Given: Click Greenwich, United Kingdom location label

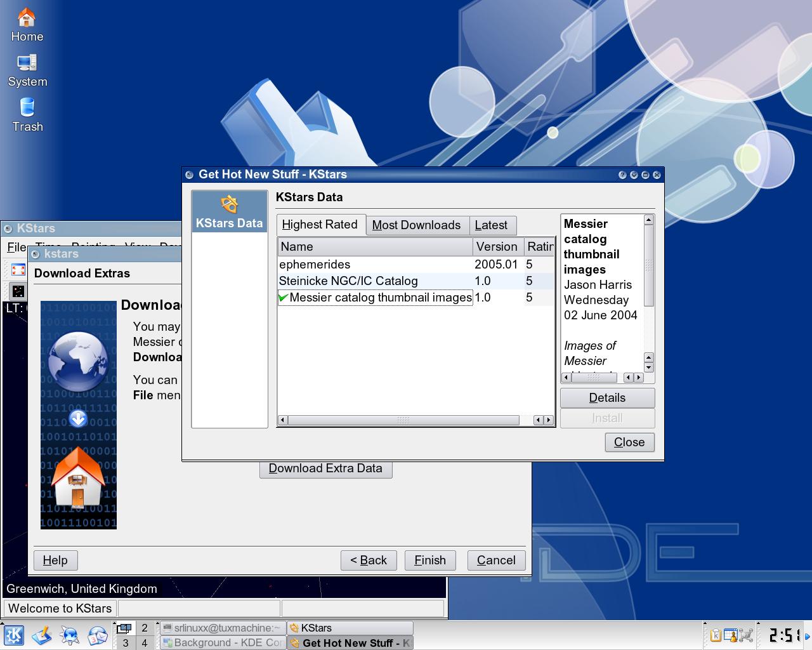Looking at the screenshot, I should coord(82,589).
